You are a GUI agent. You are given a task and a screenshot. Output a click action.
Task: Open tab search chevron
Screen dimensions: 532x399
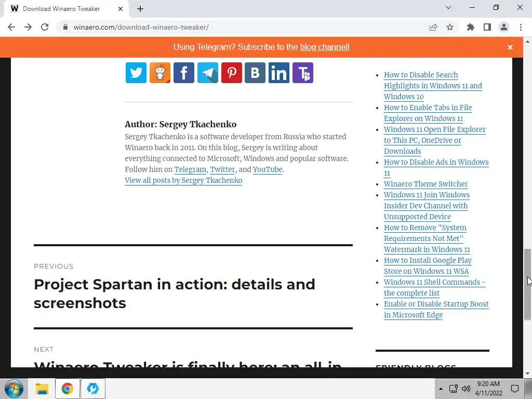(x=448, y=7)
